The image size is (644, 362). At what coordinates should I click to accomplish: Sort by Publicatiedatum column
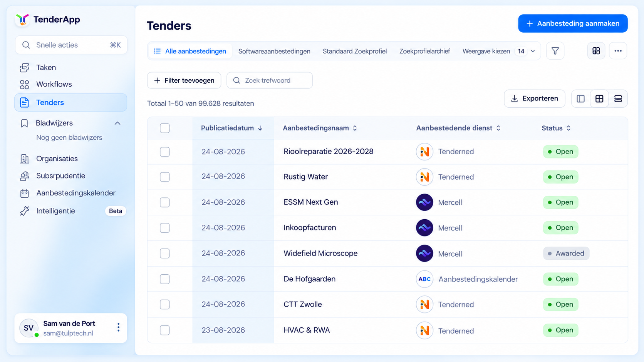click(232, 128)
